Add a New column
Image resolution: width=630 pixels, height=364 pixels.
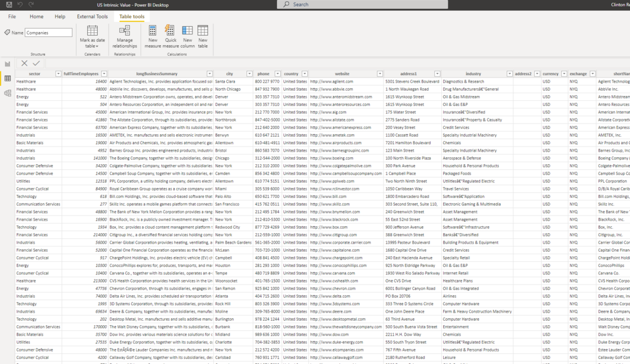(187, 37)
